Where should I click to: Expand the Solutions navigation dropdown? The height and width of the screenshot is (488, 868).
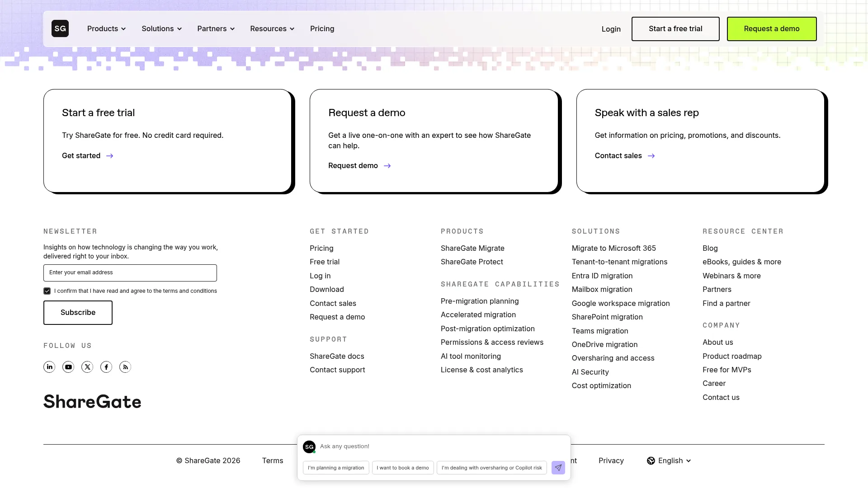pyautogui.click(x=162, y=28)
